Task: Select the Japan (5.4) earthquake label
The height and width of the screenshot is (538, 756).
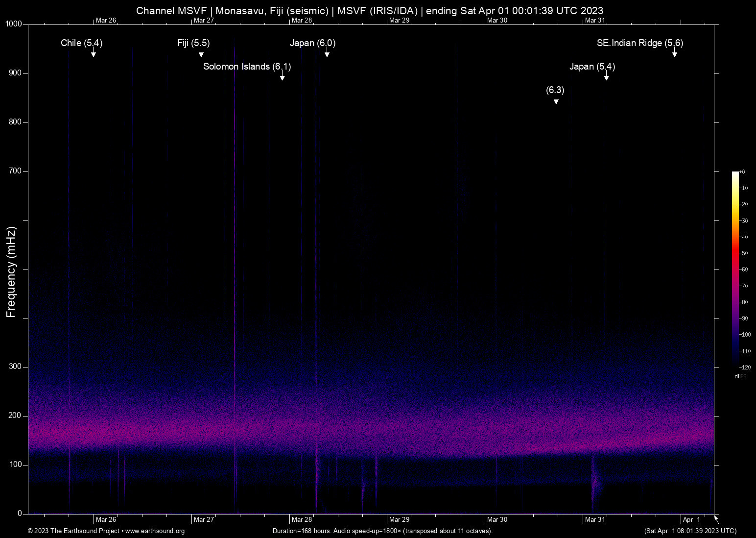Action: pos(592,67)
